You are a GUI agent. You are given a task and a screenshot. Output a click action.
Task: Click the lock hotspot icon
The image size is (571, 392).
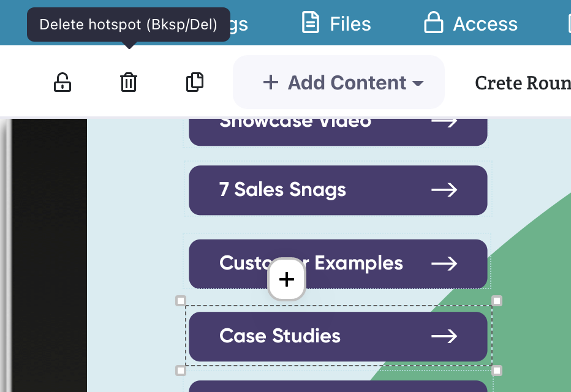(x=62, y=82)
